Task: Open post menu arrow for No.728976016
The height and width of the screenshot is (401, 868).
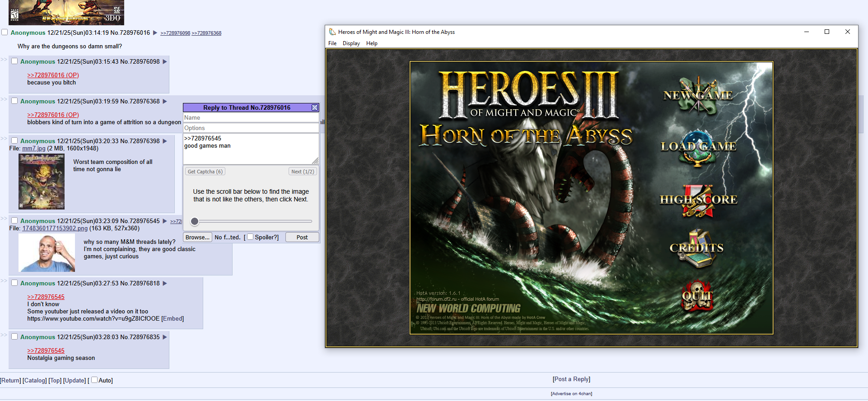Action: point(155,33)
